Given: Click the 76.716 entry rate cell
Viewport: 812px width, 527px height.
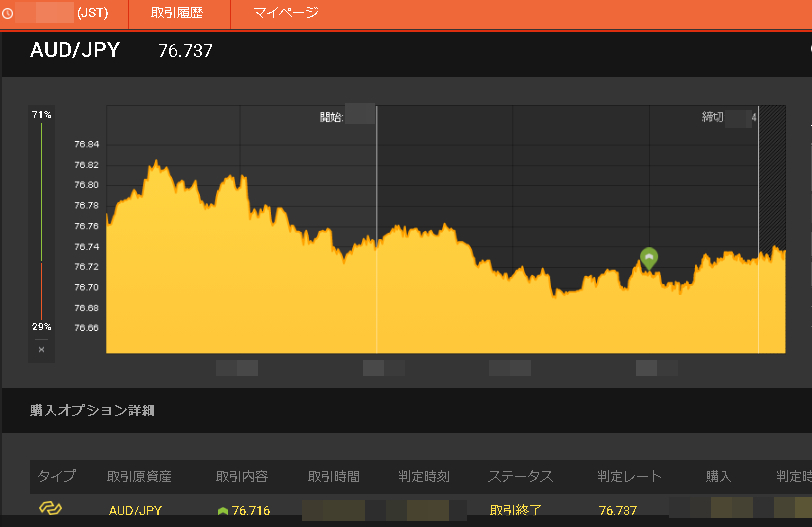Looking at the screenshot, I should [251, 510].
